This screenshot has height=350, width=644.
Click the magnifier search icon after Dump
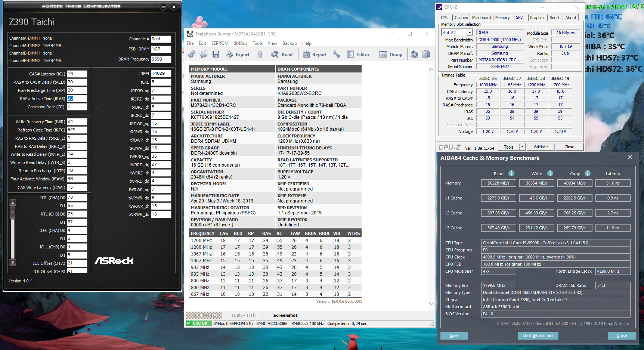point(414,55)
